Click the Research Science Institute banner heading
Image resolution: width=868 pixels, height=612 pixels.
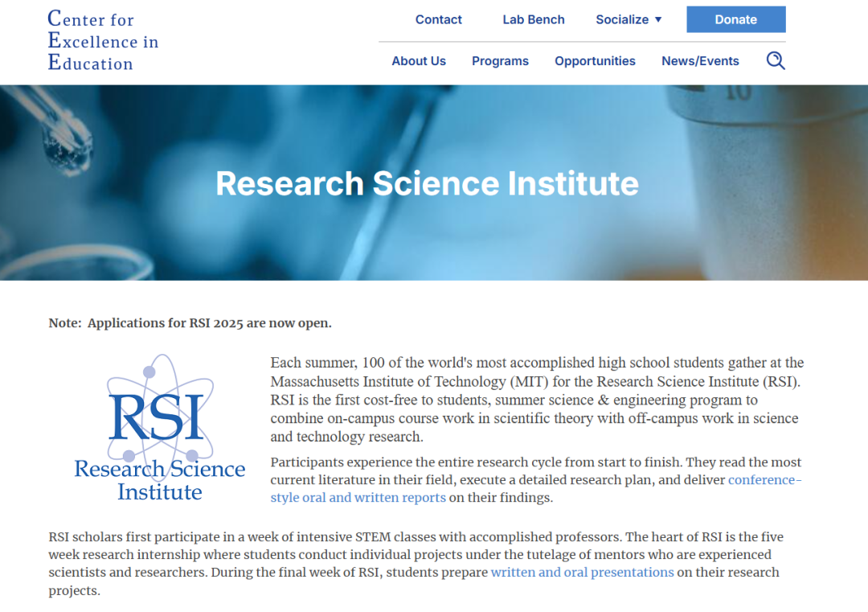[427, 183]
